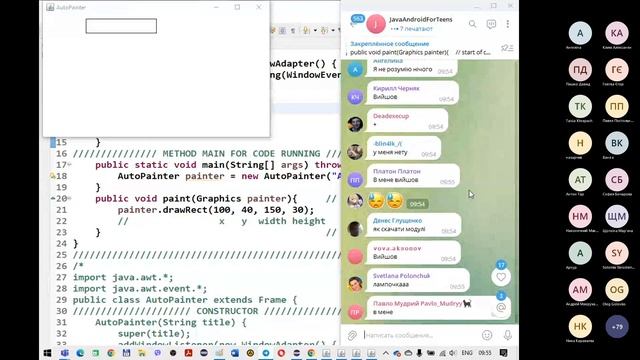The image size is (640, 360).
Task: Click line number 25 in the editor gutter
Action: (61, 255)
